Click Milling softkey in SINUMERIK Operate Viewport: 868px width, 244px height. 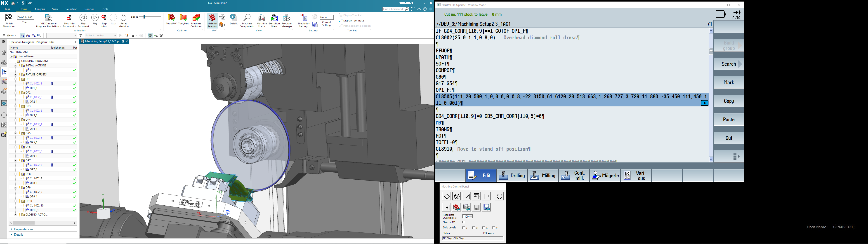[543, 176]
